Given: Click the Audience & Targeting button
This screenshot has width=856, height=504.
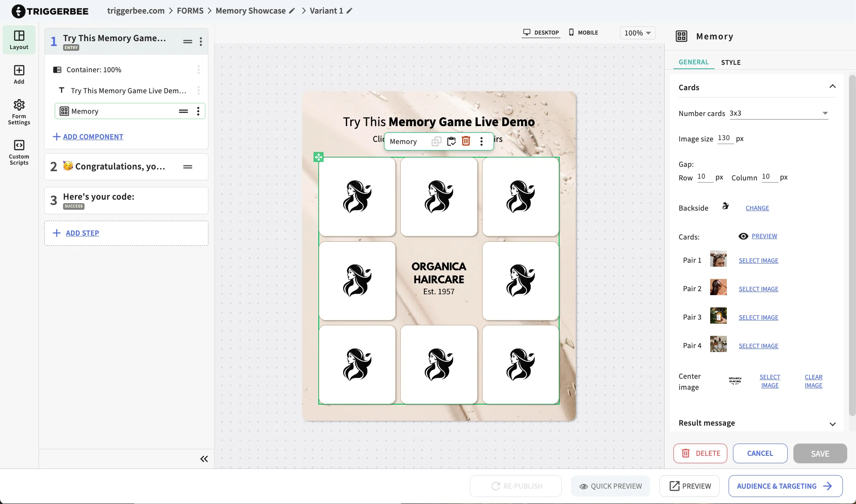Looking at the screenshot, I should [785, 486].
